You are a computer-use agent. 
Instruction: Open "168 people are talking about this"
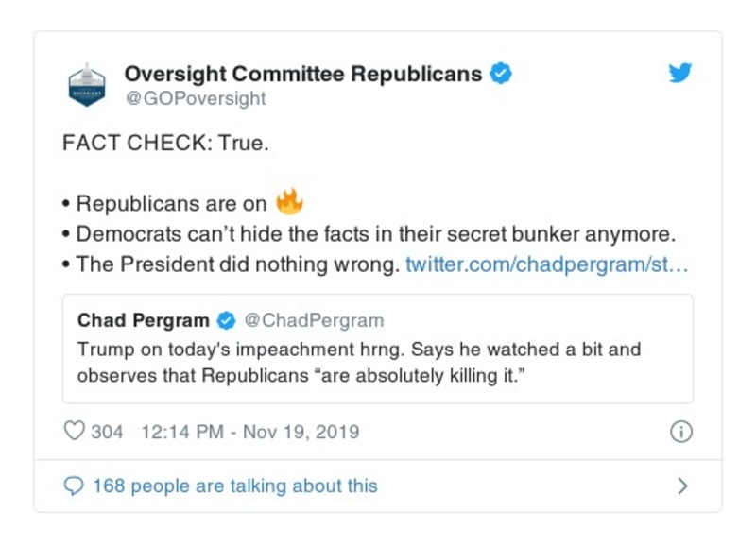click(x=234, y=486)
